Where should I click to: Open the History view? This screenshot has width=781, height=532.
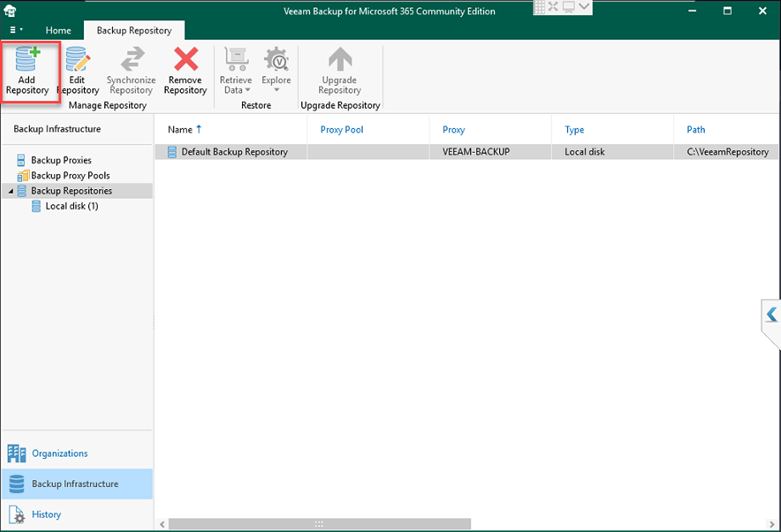[x=46, y=514]
